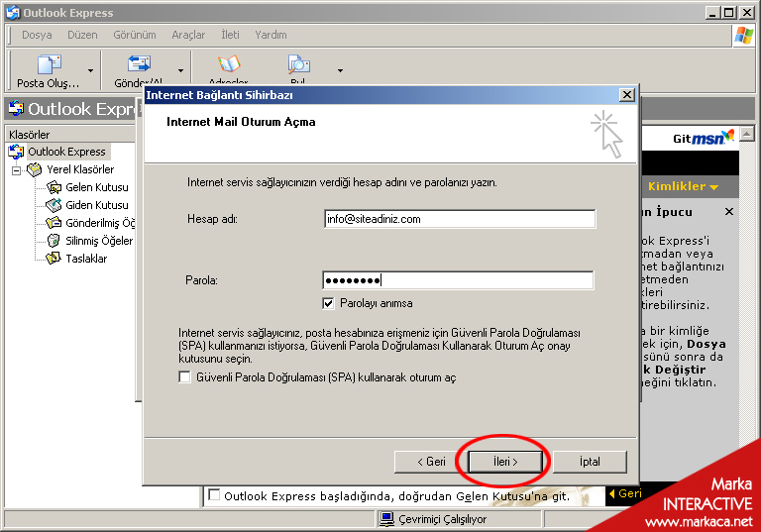Click the Parola password field

pyautogui.click(x=458, y=280)
